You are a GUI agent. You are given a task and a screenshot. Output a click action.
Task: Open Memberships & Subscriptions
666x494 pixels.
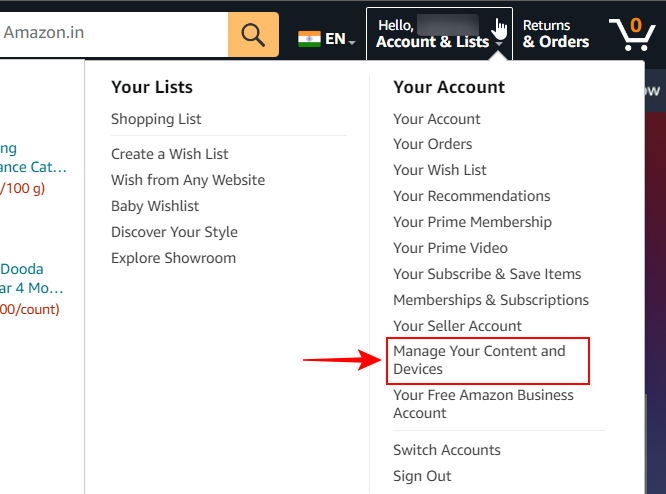point(491,300)
